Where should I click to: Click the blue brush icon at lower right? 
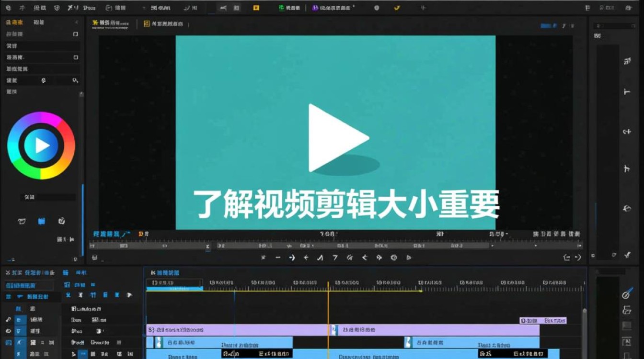pyautogui.click(x=627, y=293)
